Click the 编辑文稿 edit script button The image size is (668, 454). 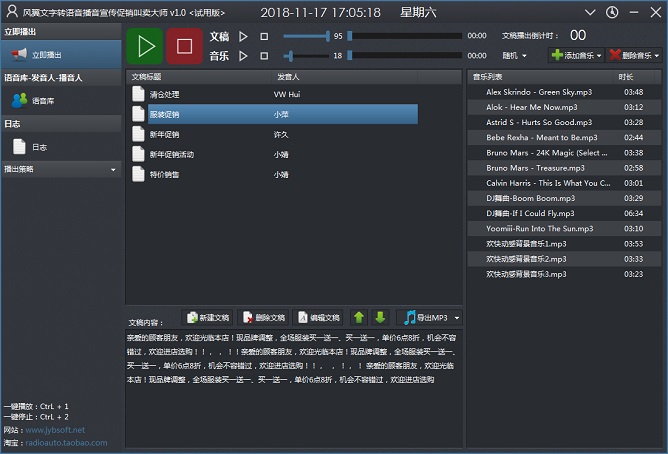tap(319, 317)
